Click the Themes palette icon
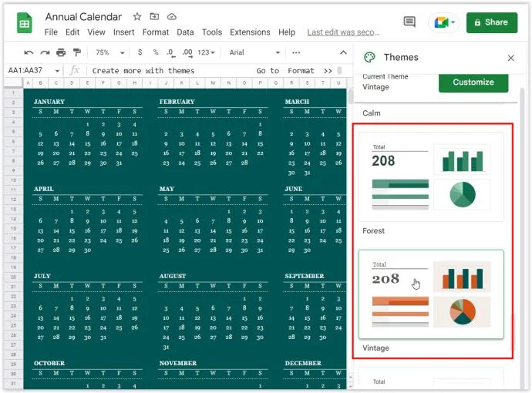 tap(369, 57)
